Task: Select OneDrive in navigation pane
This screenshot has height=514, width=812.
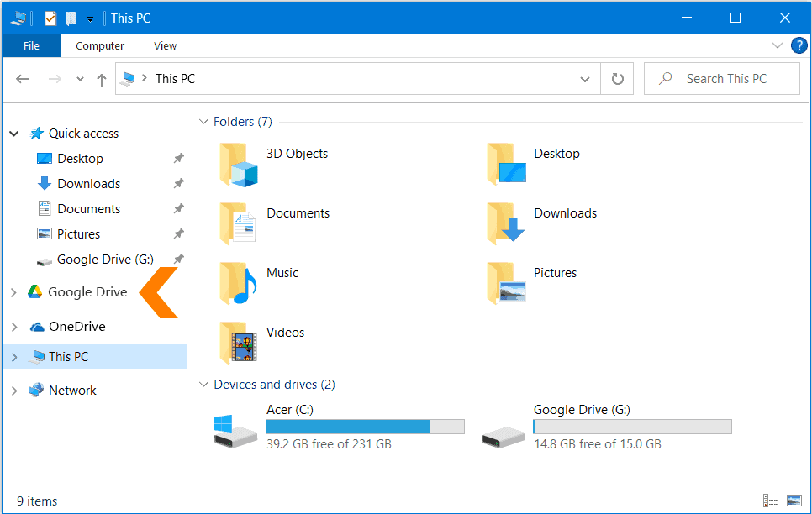Action: tap(77, 327)
